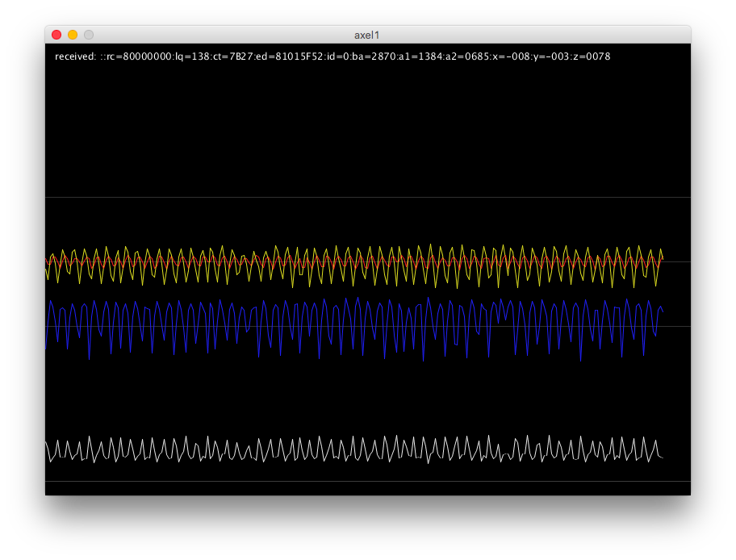Click the lq=138 link quality value
Viewport: 736px width, 560px height.
(190, 56)
